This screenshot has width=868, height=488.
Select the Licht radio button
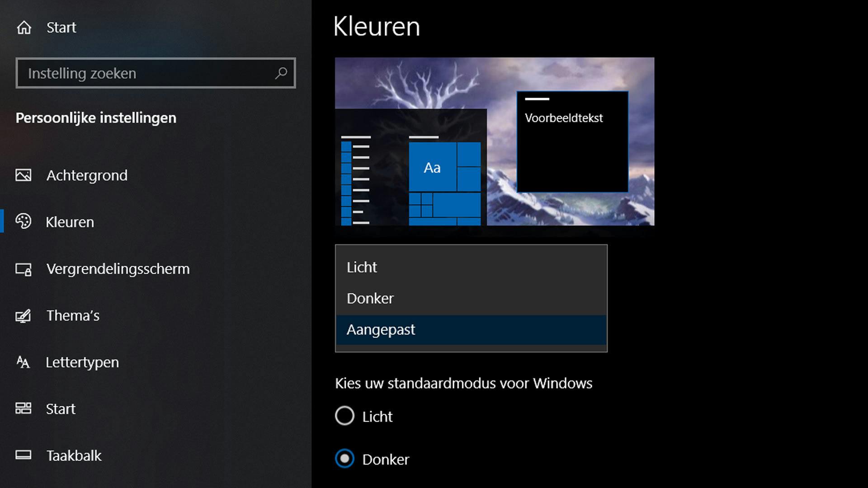[x=344, y=416]
